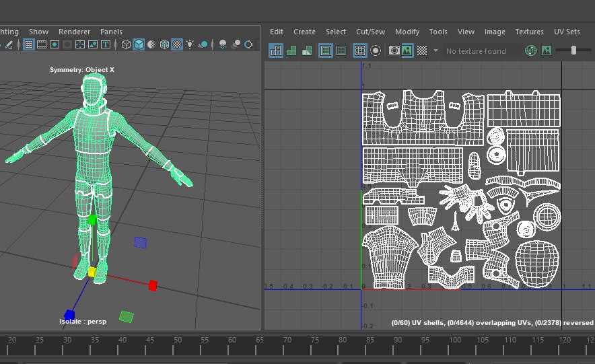The image size is (595, 364).
Task: Enable wireframe cube display
Action: coord(126,44)
